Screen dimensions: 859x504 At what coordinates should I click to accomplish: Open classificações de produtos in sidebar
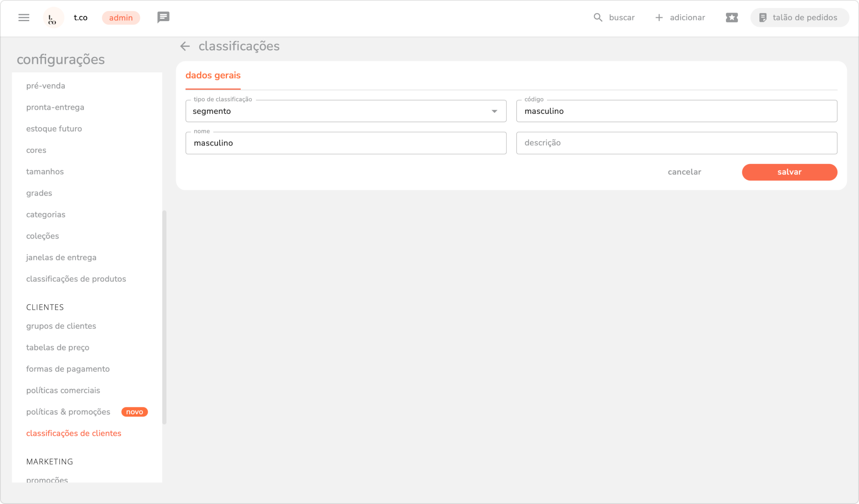point(76,279)
